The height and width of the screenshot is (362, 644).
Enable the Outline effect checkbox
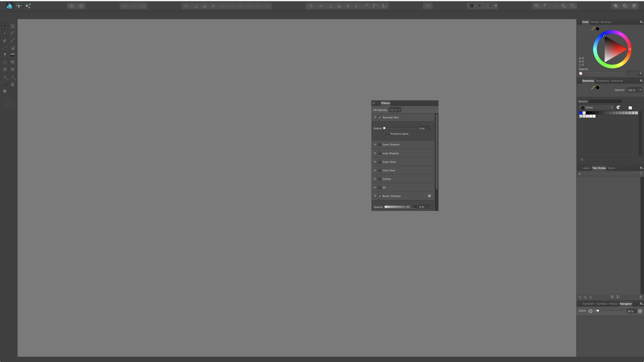pos(380,179)
